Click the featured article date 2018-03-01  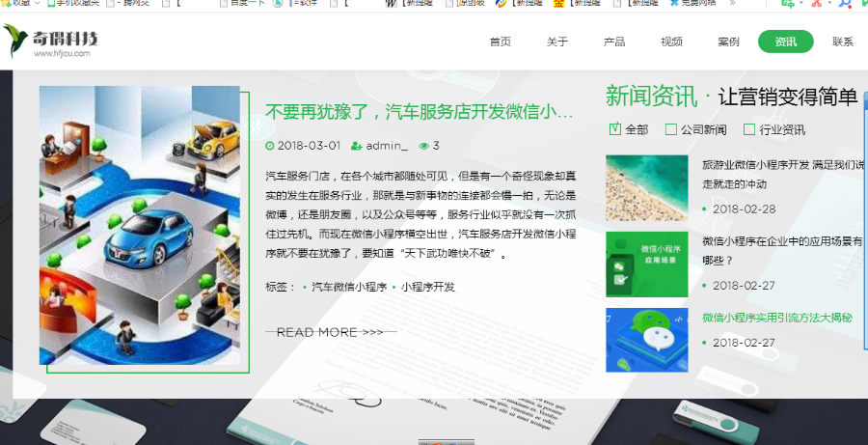point(309,146)
